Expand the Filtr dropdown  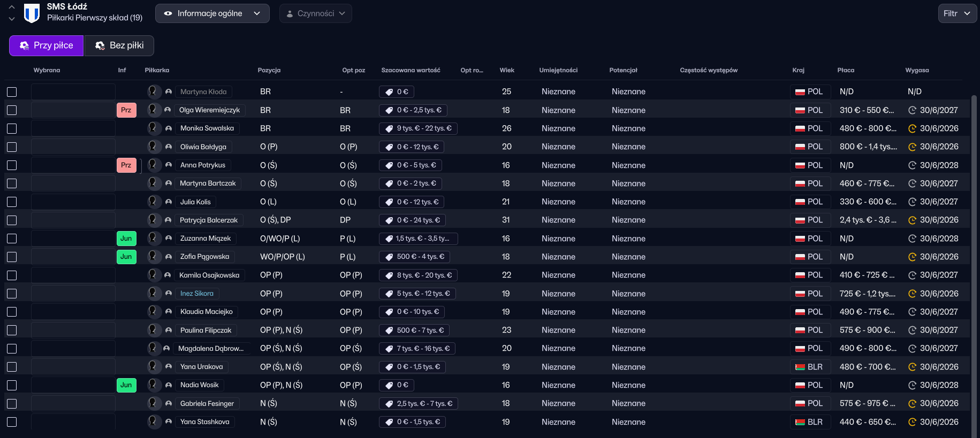(x=957, y=13)
